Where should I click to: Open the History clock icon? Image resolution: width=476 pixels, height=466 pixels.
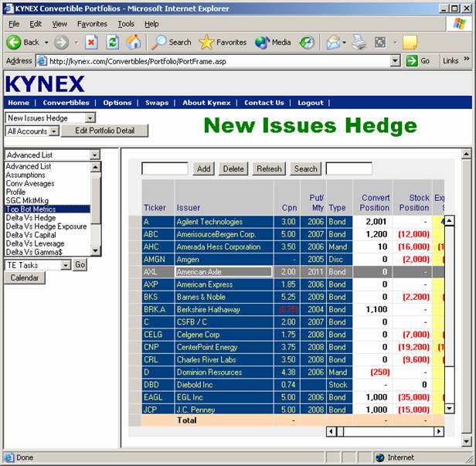coord(307,43)
